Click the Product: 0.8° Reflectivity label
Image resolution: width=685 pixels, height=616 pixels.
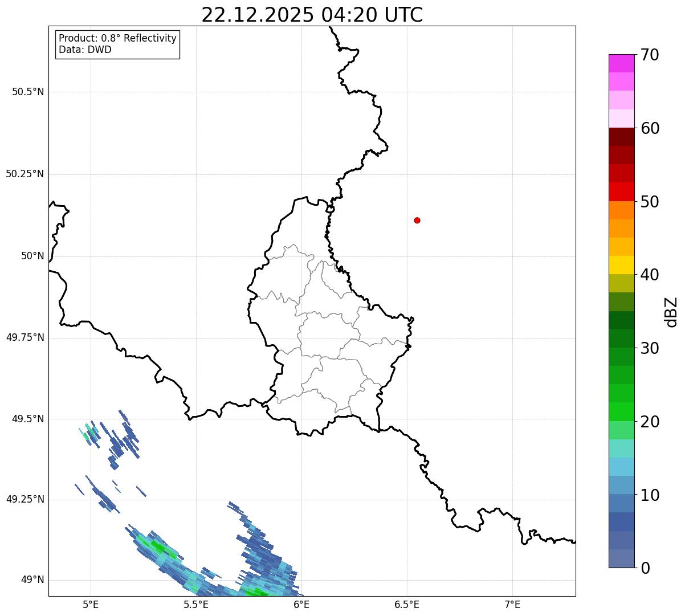point(118,38)
